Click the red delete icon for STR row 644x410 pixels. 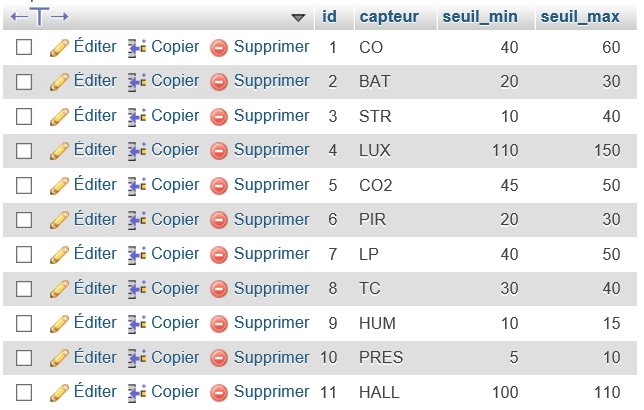point(219,116)
